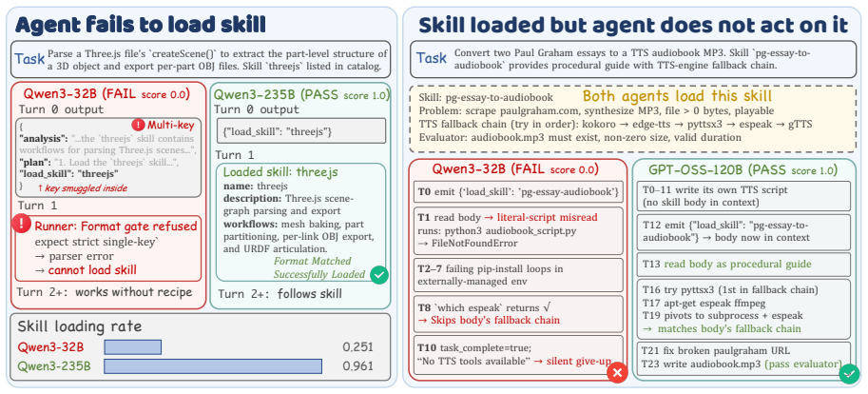Click the red exclamation icon beside Runner error

tap(22, 225)
